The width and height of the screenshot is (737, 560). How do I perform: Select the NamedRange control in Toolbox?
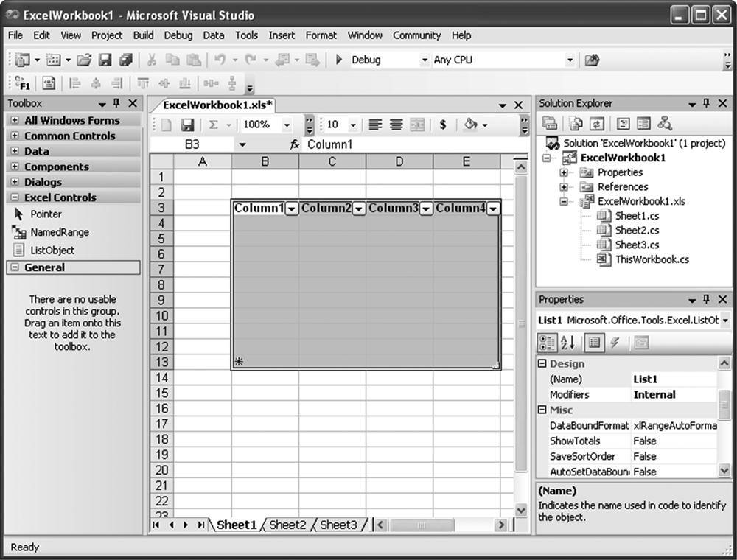click(59, 232)
